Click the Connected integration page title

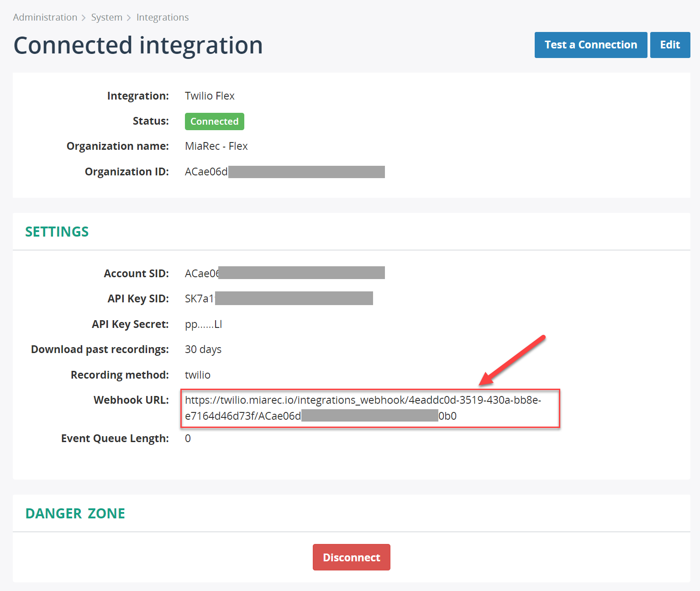138,45
